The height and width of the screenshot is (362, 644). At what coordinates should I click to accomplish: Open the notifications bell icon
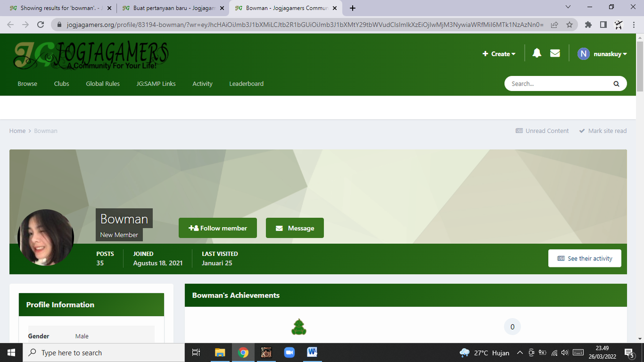click(x=537, y=53)
